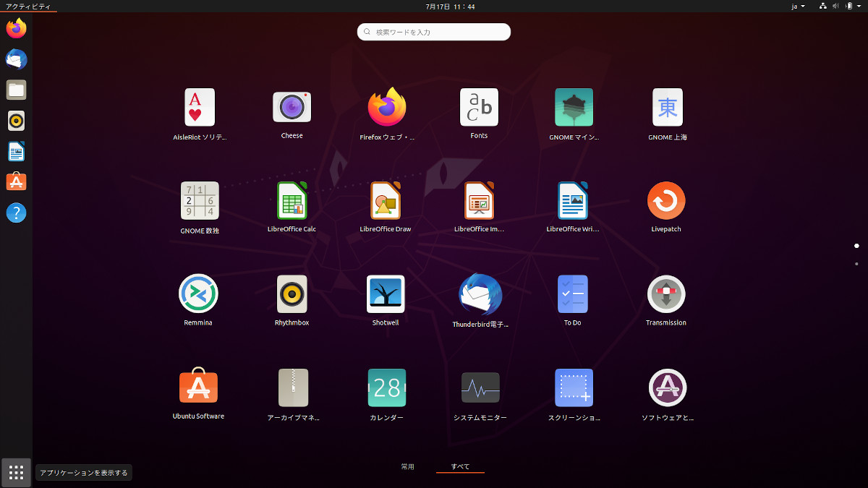The width and height of the screenshot is (868, 488).
Task: Go to second app page indicator dot
Action: [x=856, y=263]
